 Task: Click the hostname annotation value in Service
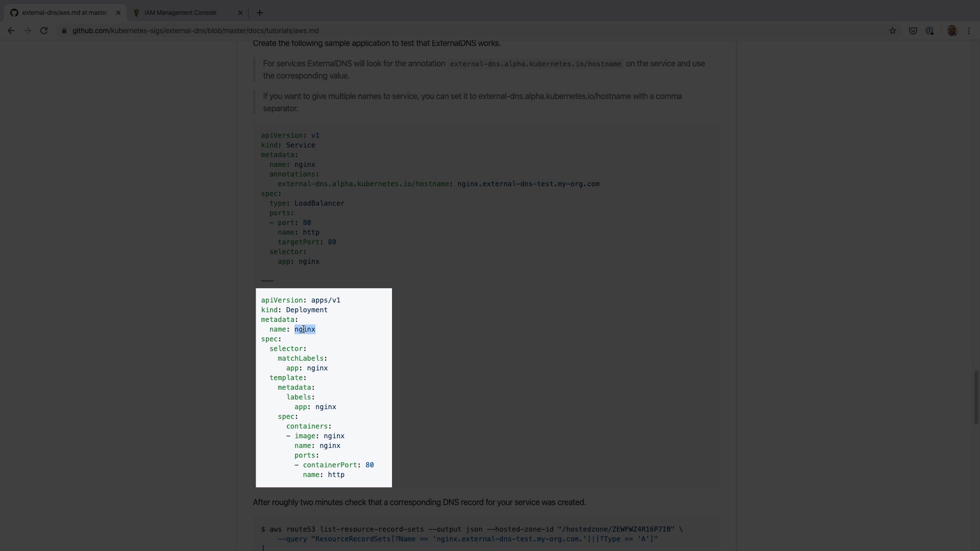coord(528,184)
